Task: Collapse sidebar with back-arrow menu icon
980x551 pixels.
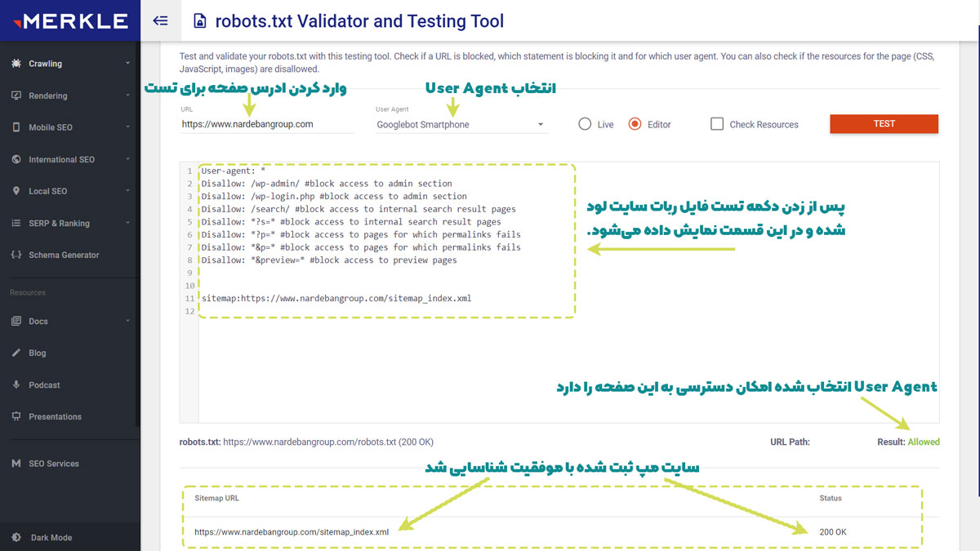Action: pyautogui.click(x=160, y=20)
